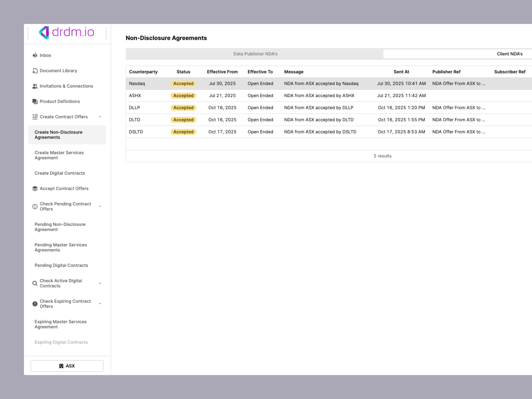Click 'Jul 30, 2025 10:41 AM' sent time
This screenshot has width=532, height=399.
[401, 83]
